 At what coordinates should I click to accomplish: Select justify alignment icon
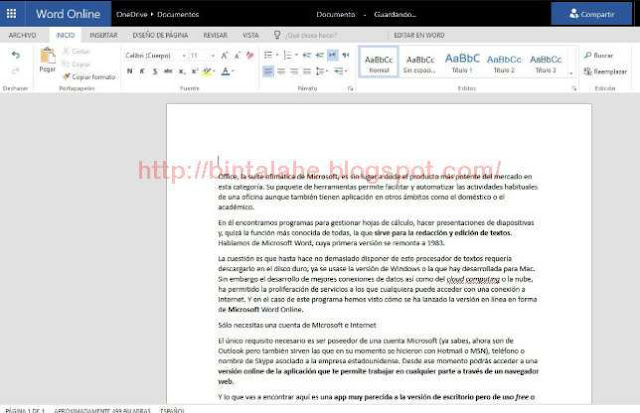coord(307,71)
